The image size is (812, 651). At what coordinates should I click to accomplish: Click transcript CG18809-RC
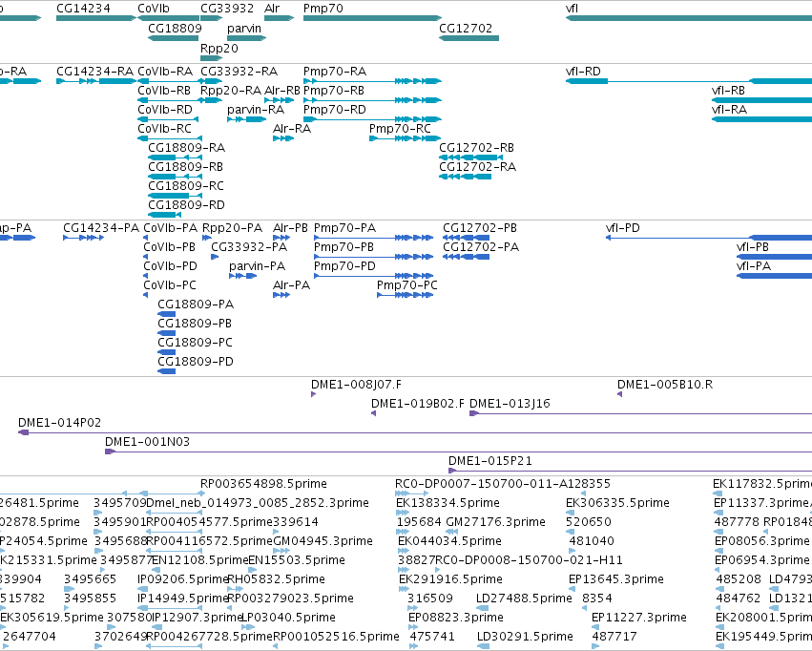(175, 196)
